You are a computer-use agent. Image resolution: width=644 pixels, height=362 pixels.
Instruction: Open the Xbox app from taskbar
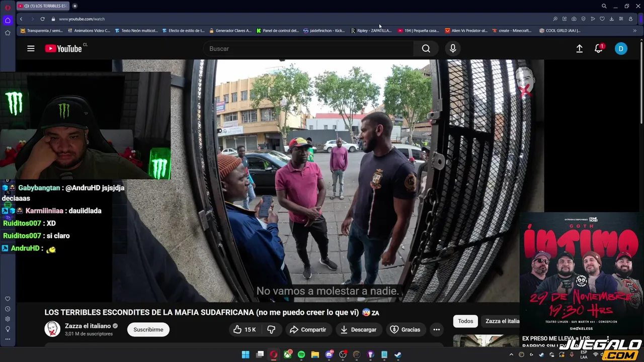pos(288,354)
